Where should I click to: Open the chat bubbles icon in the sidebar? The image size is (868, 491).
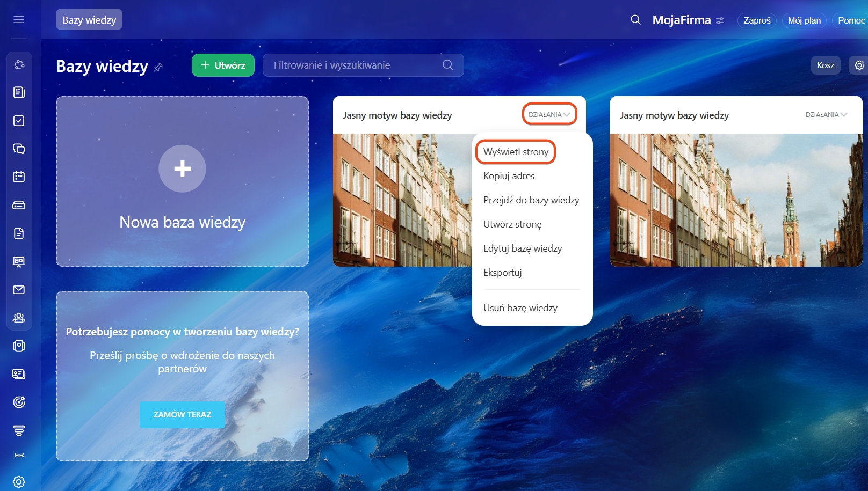(x=19, y=149)
